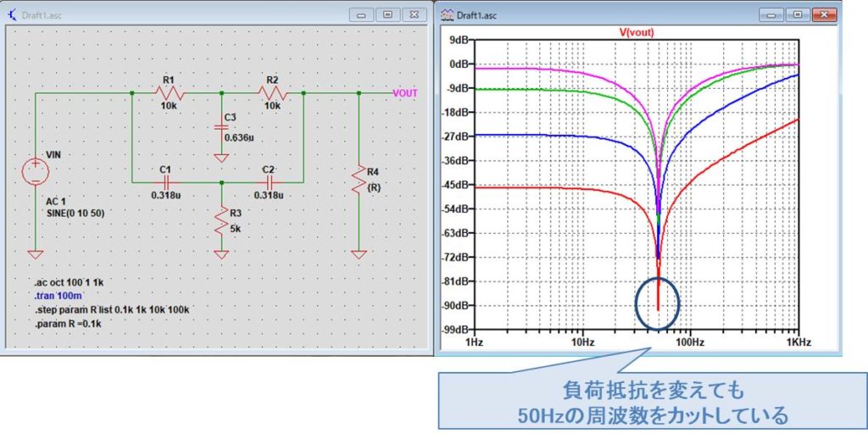Screen dimensions: 868x439
Task: Select load resistor R4 symbol
Action: tap(359, 179)
